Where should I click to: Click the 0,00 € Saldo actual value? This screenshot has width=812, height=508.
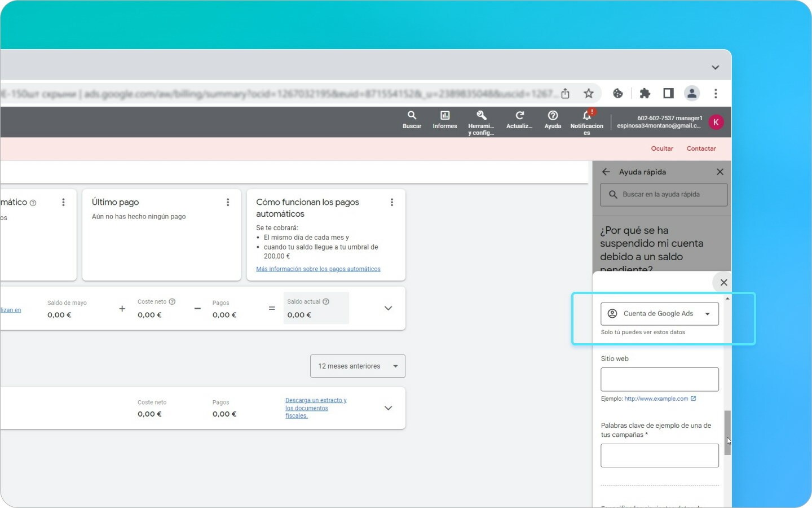coord(299,315)
